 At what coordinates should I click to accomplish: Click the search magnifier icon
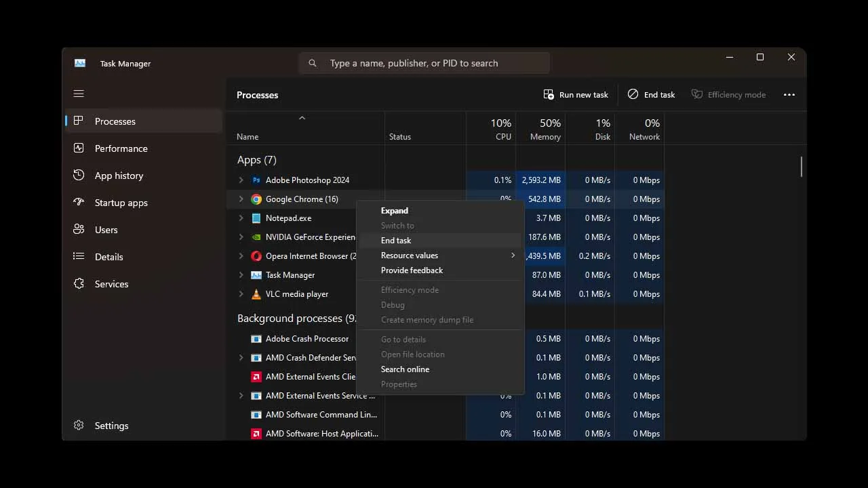[313, 63]
